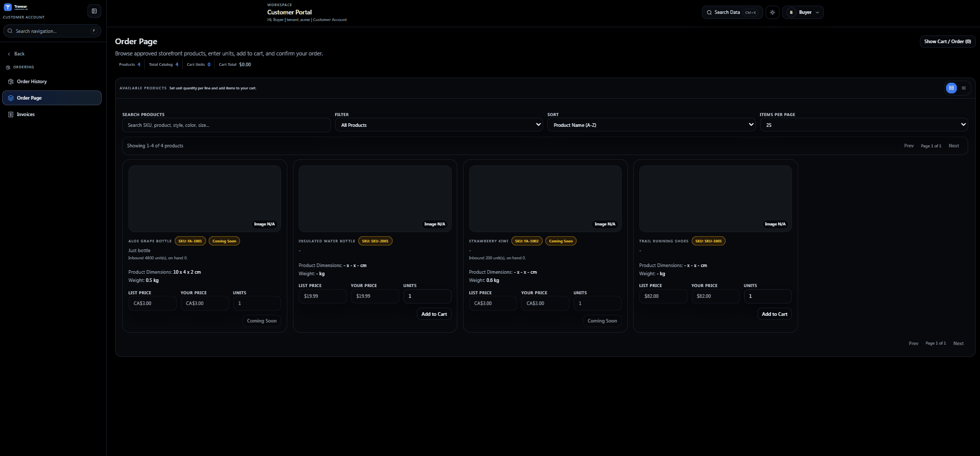Click top Next pagination link
Viewport: 980px width, 456px height.
[954, 146]
